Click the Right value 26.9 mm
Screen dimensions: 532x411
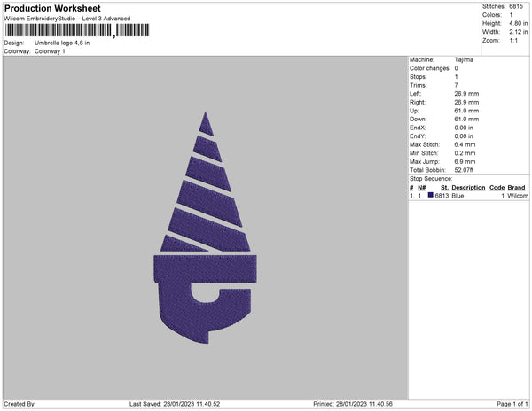click(x=466, y=103)
